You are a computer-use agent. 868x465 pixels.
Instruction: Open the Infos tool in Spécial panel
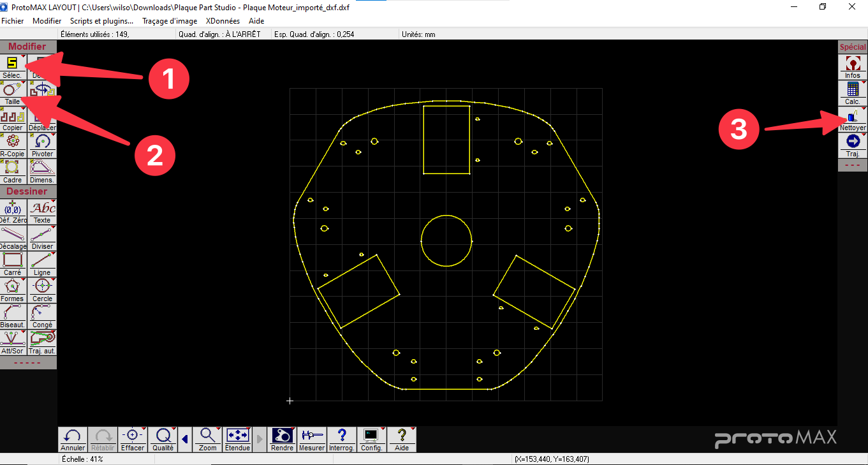click(x=853, y=67)
